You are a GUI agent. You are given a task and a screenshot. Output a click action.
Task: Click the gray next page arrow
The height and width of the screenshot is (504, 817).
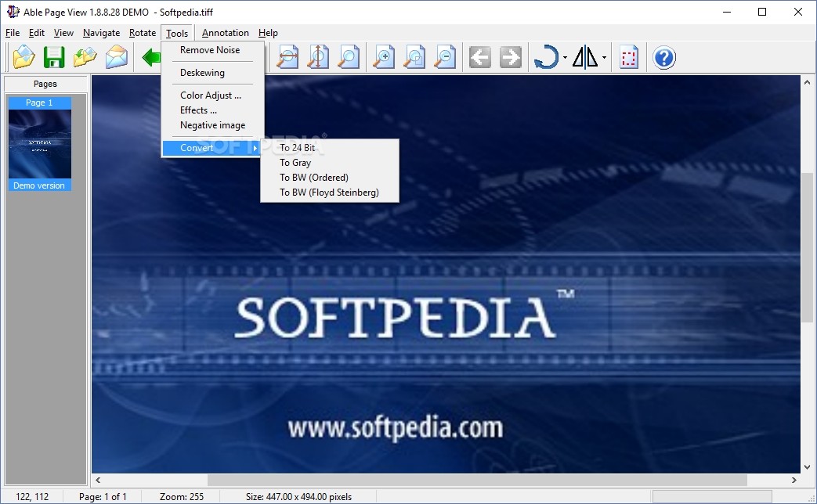click(x=511, y=57)
